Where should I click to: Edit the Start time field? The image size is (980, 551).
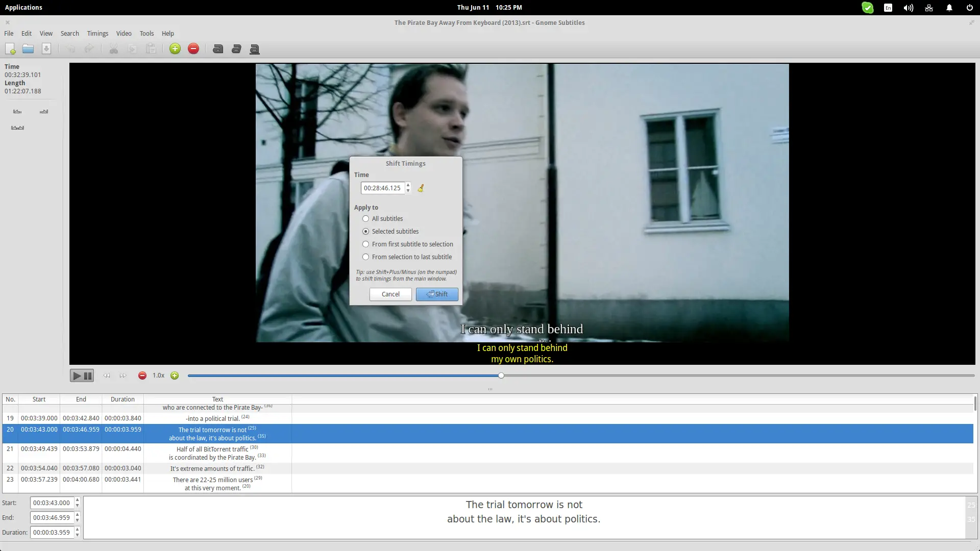click(x=52, y=503)
